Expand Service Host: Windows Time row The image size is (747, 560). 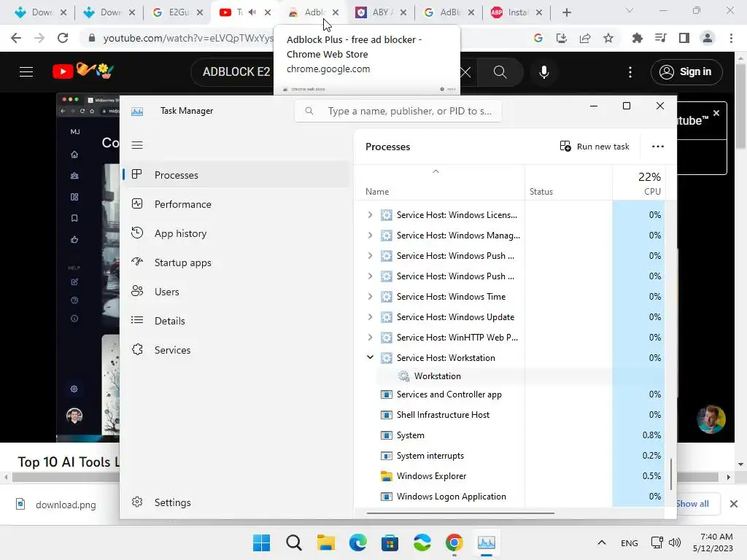(x=370, y=296)
